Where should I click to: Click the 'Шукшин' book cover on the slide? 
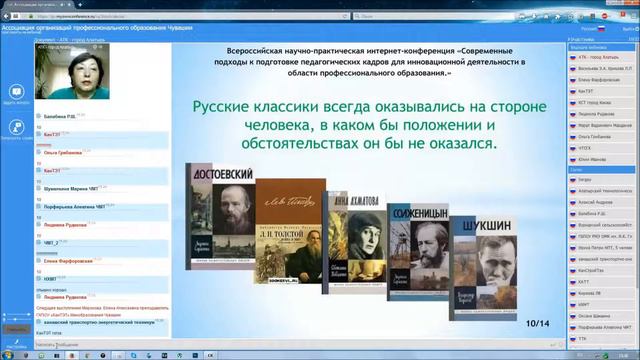(483, 268)
